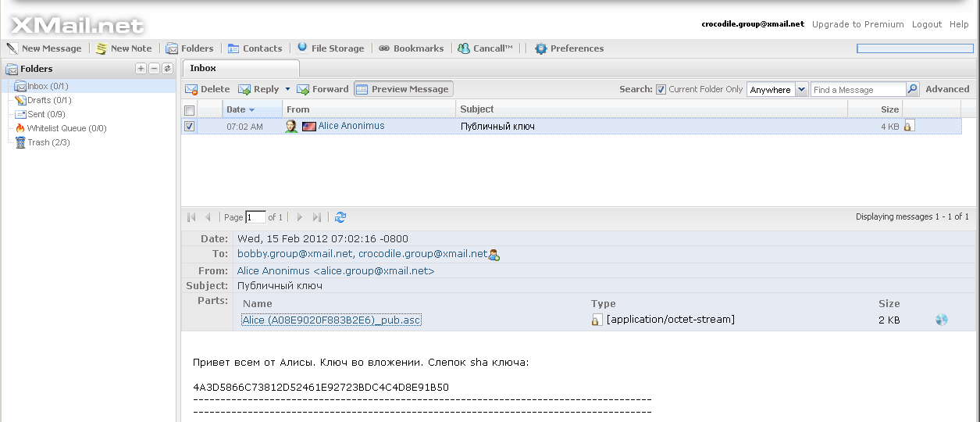Click the disc save-attachment icon
Screen dimensions: 980x422
[942, 320]
